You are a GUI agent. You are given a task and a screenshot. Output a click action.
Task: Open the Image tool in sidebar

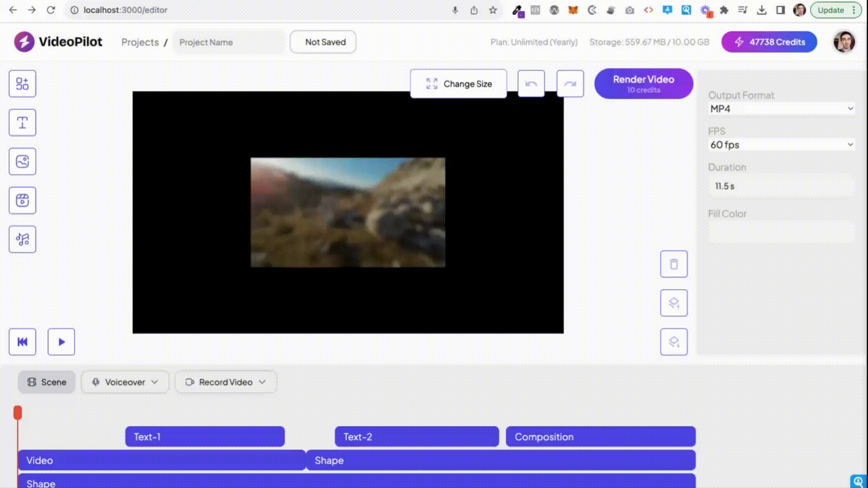22,161
